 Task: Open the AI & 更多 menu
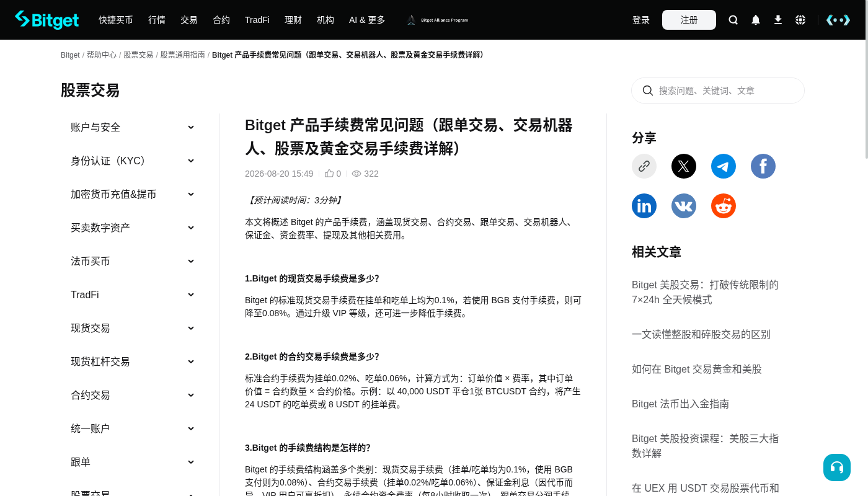pos(367,20)
